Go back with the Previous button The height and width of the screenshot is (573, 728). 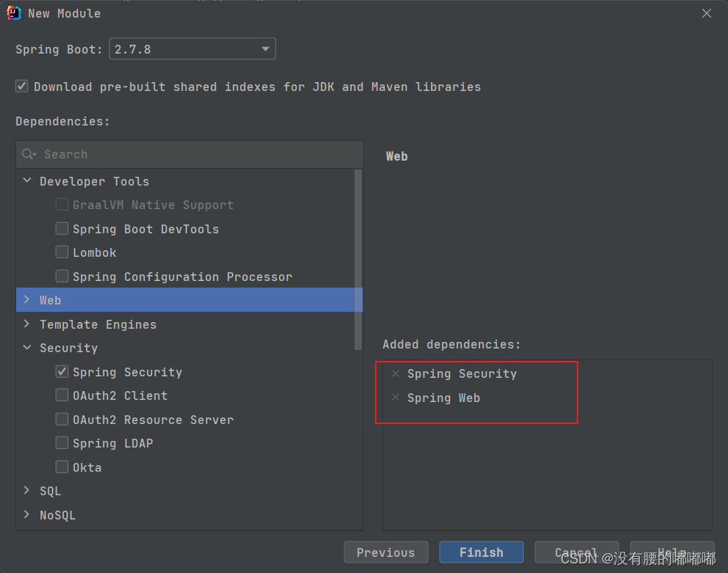click(386, 552)
